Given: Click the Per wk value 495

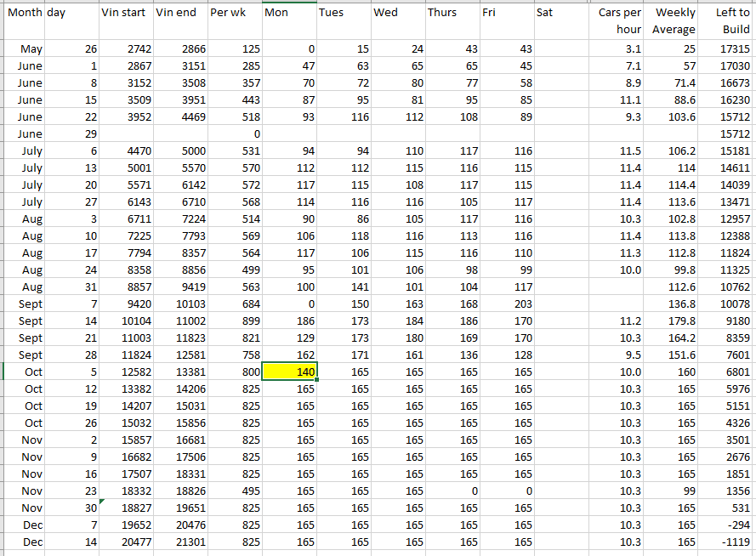Looking at the screenshot, I should pos(235,491).
